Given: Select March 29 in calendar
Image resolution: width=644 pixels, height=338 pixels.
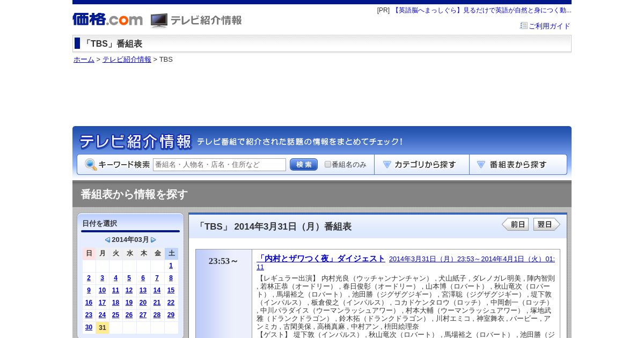Looking at the screenshot, I should (171, 315).
